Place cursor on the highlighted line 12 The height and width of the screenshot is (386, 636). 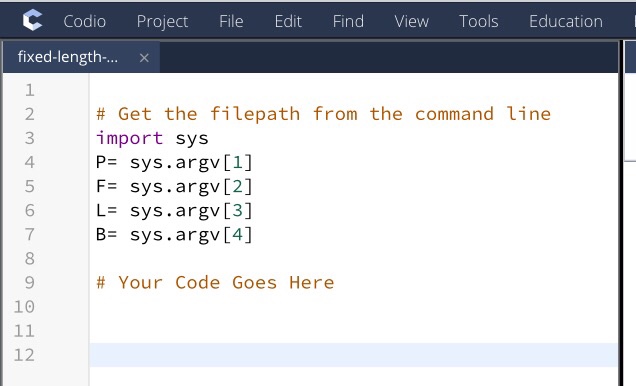[353, 355]
